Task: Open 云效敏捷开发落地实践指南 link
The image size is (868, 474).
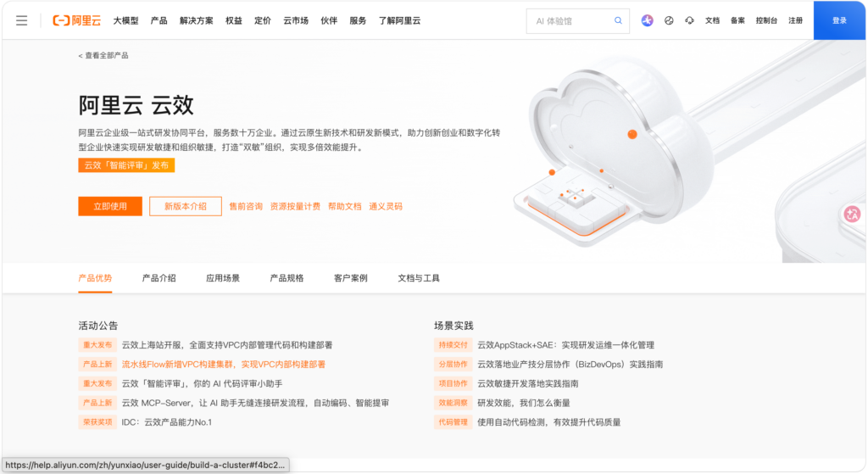Action: pyautogui.click(x=528, y=383)
